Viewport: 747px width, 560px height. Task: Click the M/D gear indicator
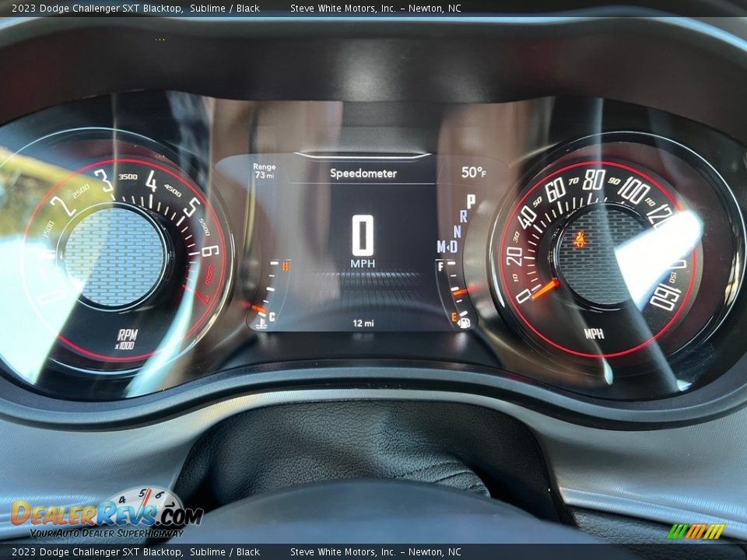click(447, 247)
